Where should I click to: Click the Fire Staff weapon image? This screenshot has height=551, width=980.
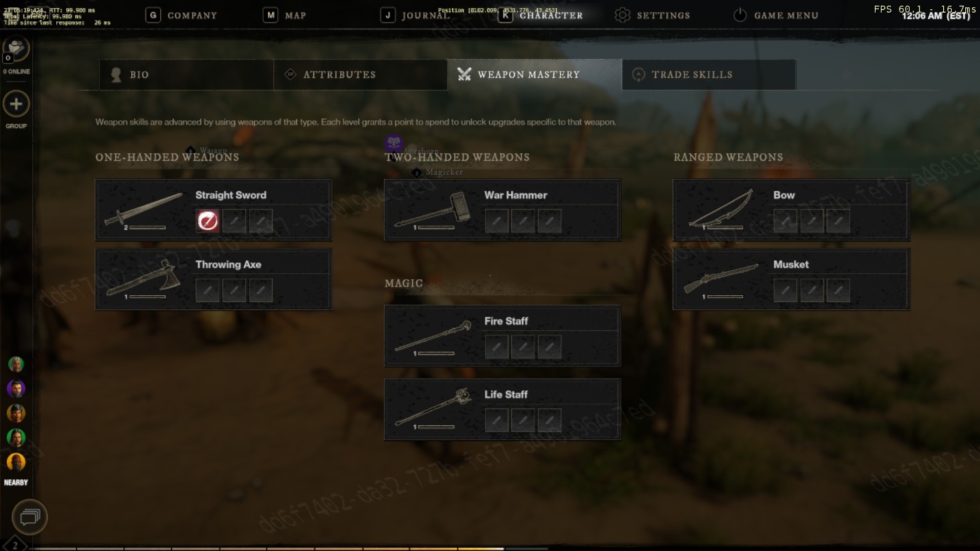click(x=433, y=337)
